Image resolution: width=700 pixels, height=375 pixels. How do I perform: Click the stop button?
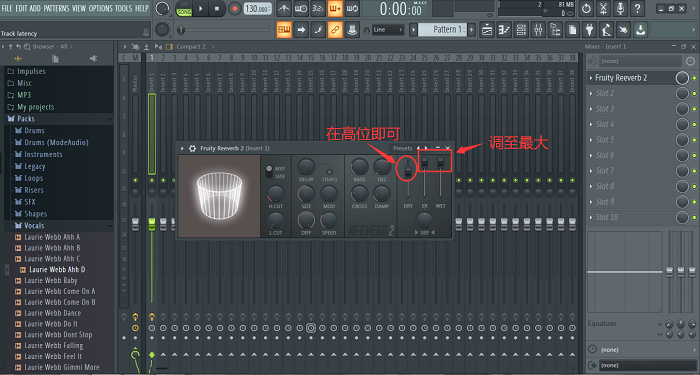coord(217,8)
